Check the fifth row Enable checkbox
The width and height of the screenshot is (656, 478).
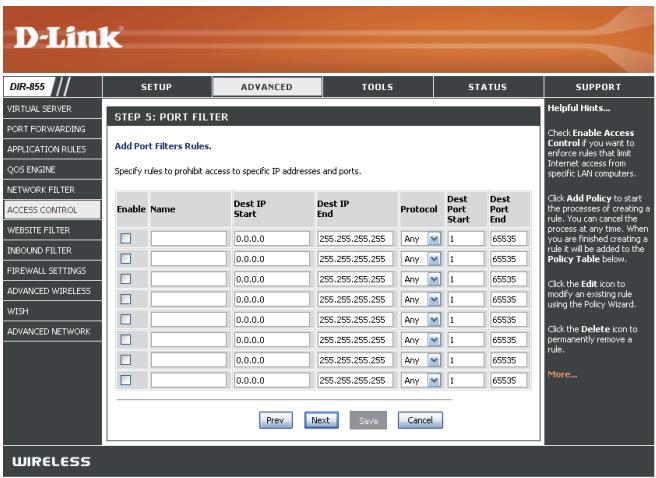coord(126,320)
